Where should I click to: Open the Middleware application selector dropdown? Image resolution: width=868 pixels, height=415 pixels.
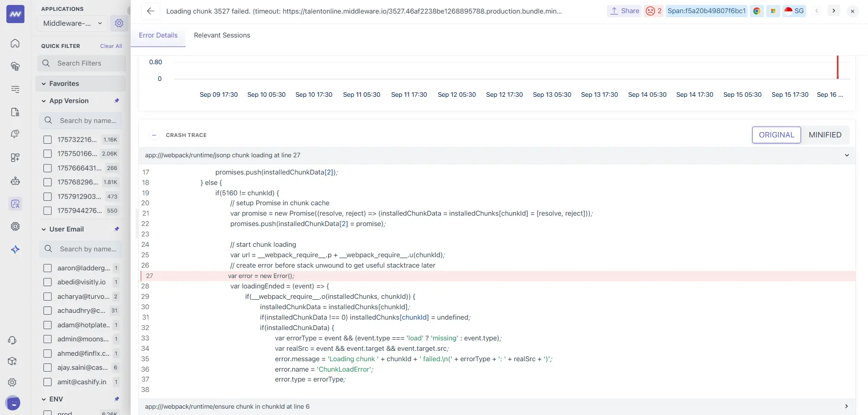click(x=72, y=23)
